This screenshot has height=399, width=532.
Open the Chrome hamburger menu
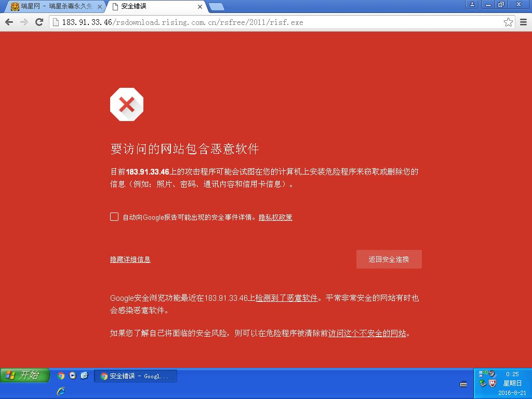tap(524, 22)
